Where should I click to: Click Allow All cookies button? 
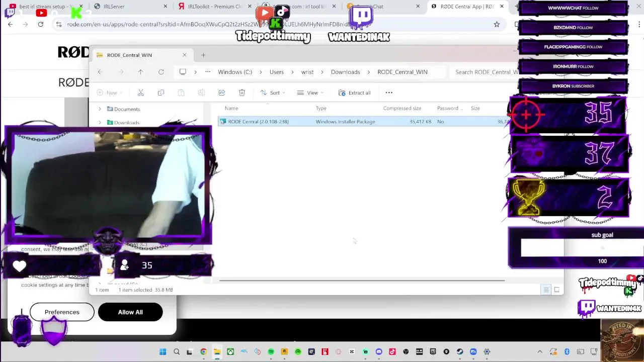pos(130,312)
